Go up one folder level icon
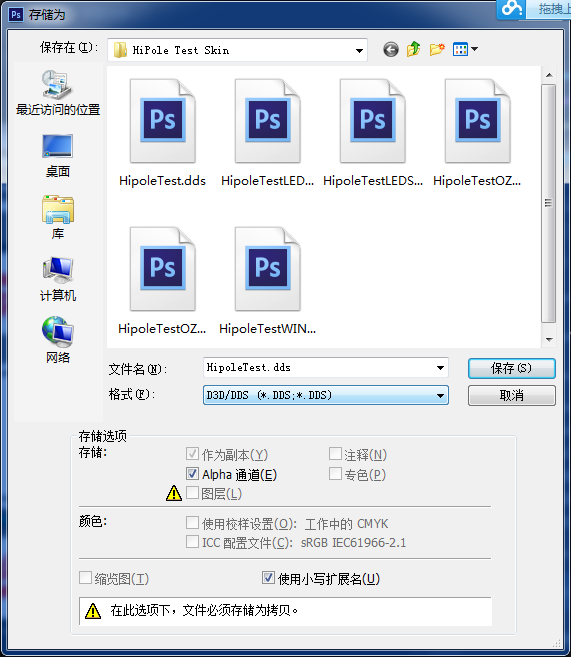Image resolution: width=571 pixels, height=657 pixels. [413, 49]
